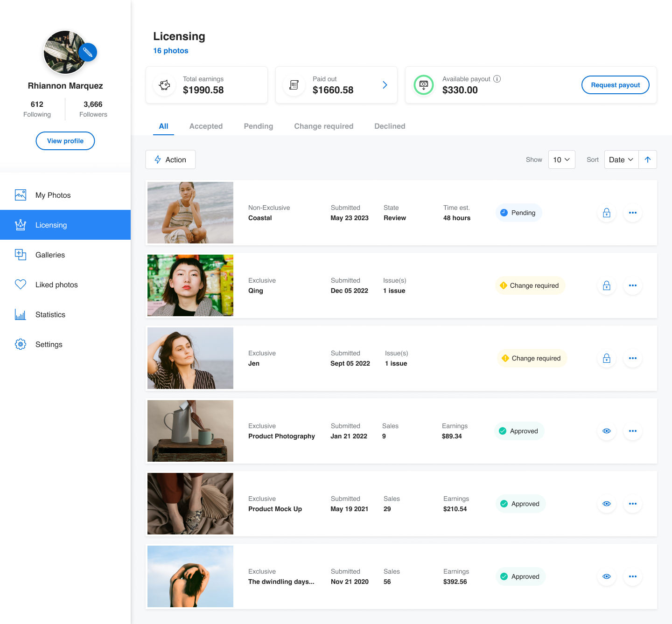
Task: Open Galleries icon in sidebar
Action: click(x=21, y=255)
